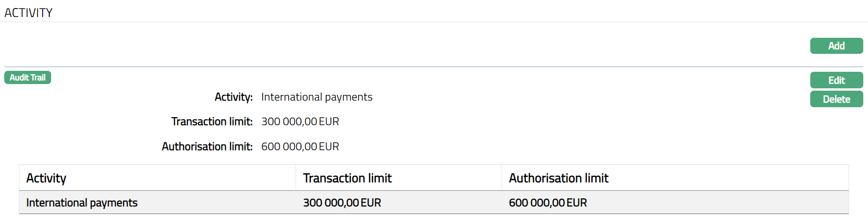Click the Transaction limit column header
Viewport: 868px width, 221px height.
point(347,178)
